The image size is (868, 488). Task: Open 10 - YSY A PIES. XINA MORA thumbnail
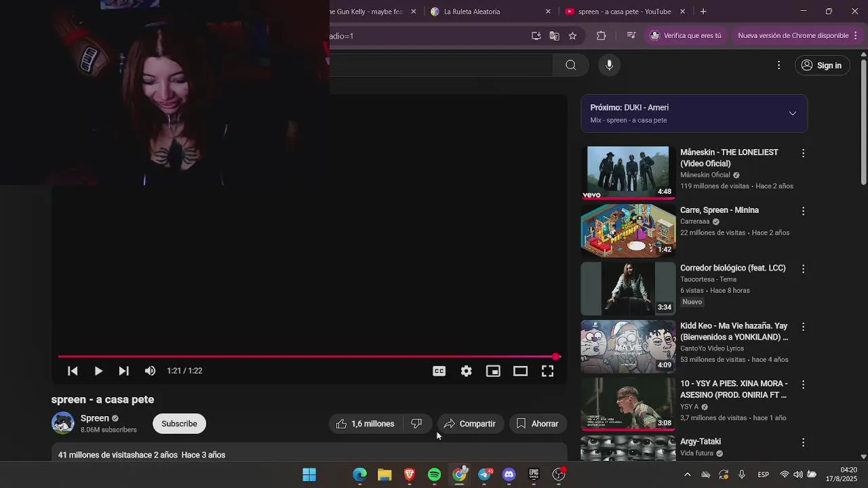[x=628, y=404]
